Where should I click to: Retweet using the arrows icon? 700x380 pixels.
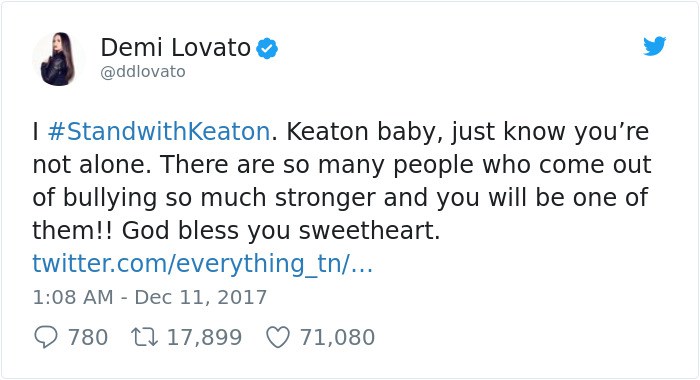point(144,337)
